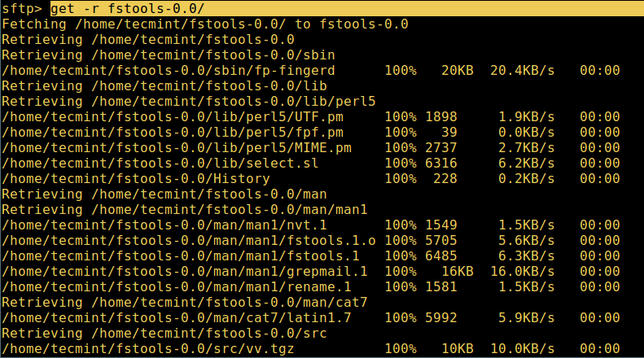Click the Retrieving fstools-0.0/man/cat7 line
Viewport: 644px width, 358px height.
point(184,303)
